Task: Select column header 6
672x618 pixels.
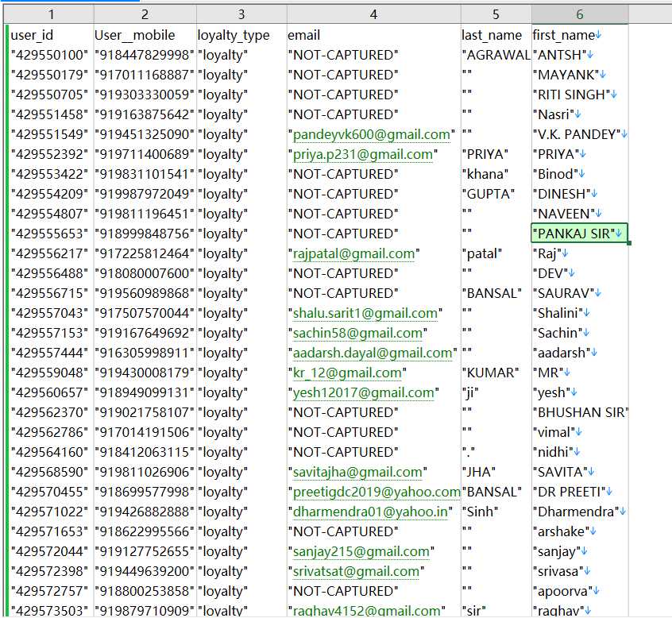Action: click(580, 14)
